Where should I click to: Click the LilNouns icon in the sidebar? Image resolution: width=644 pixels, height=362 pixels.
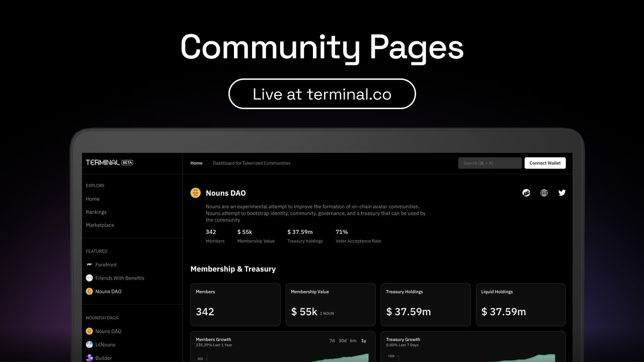tap(89, 344)
